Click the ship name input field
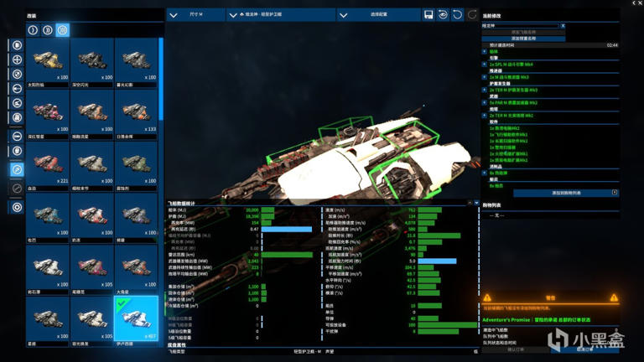 coord(520,26)
